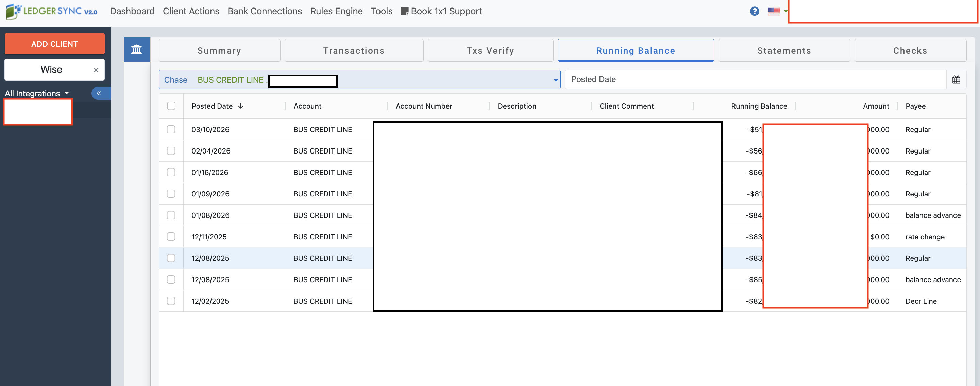Check the 12/11/2025 row checkbox
This screenshot has width=980, height=386.
click(171, 237)
